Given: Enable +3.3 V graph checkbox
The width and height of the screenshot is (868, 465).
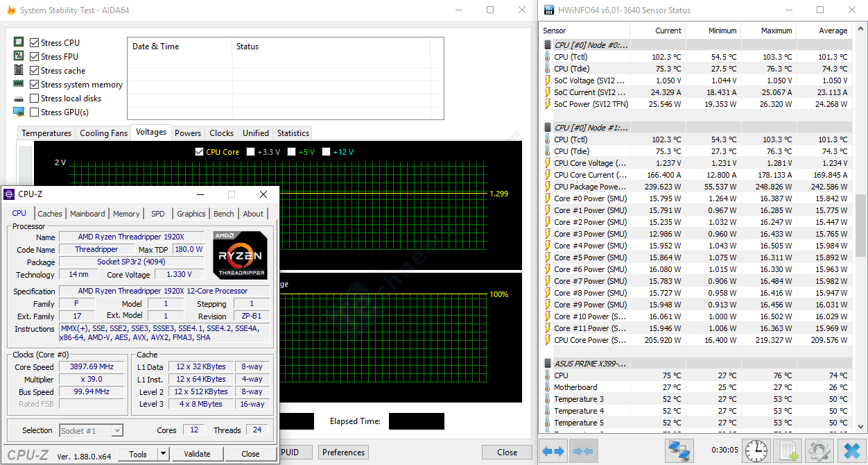Looking at the screenshot, I should pyautogui.click(x=251, y=151).
